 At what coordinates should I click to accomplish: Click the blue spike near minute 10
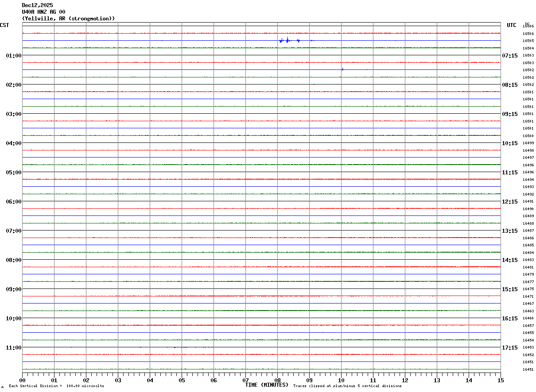342,69
